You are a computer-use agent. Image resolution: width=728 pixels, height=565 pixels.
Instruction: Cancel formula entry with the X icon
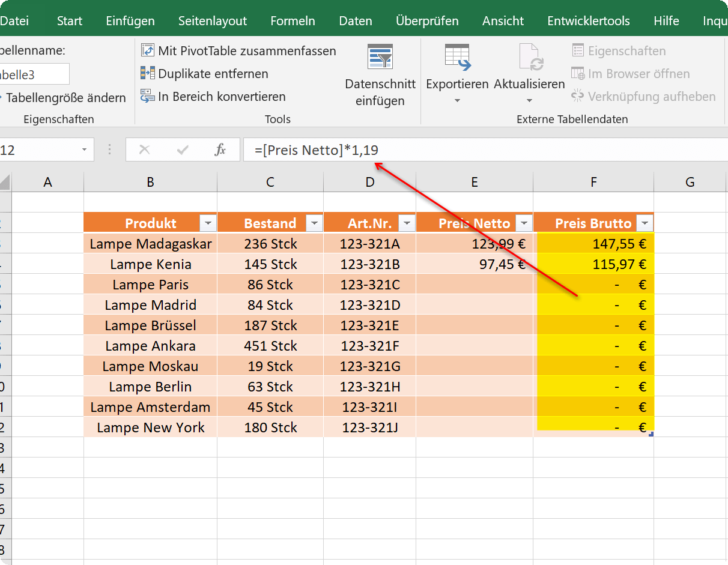point(144,150)
